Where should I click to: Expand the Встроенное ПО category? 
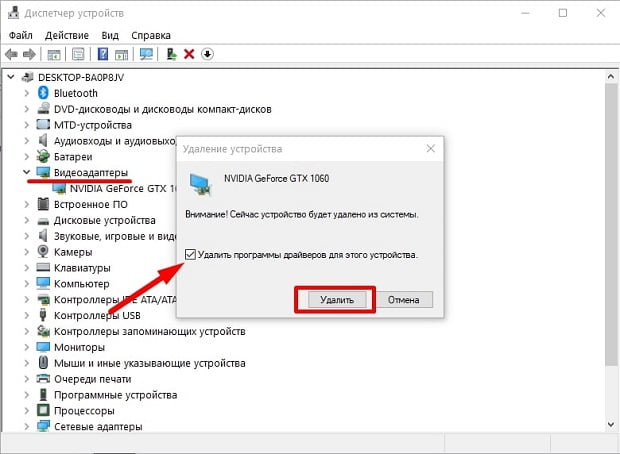point(26,204)
